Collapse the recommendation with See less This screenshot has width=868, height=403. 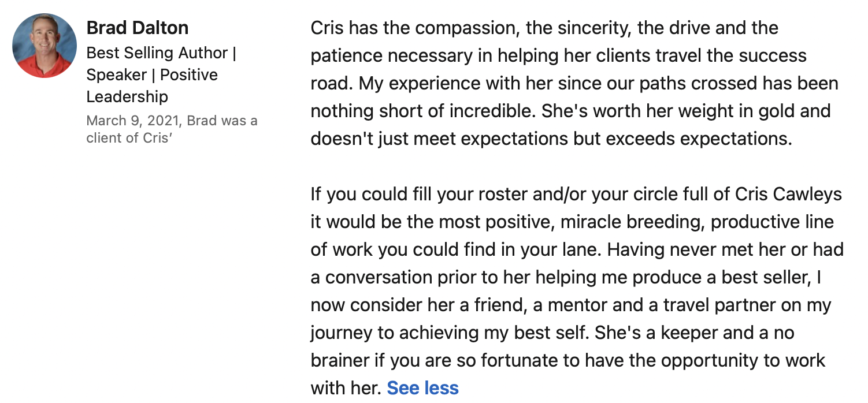pos(422,388)
